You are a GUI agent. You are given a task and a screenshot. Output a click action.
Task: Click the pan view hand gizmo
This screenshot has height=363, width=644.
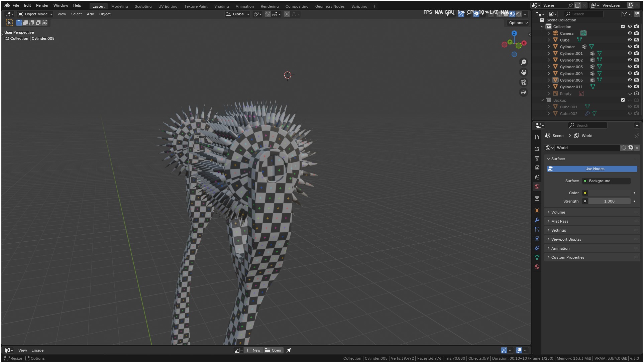pyautogui.click(x=524, y=72)
